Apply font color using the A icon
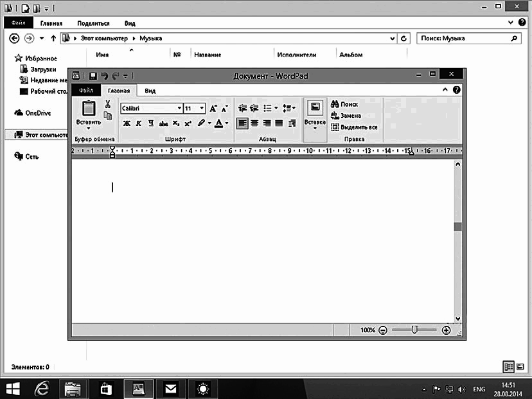 click(x=219, y=123)
